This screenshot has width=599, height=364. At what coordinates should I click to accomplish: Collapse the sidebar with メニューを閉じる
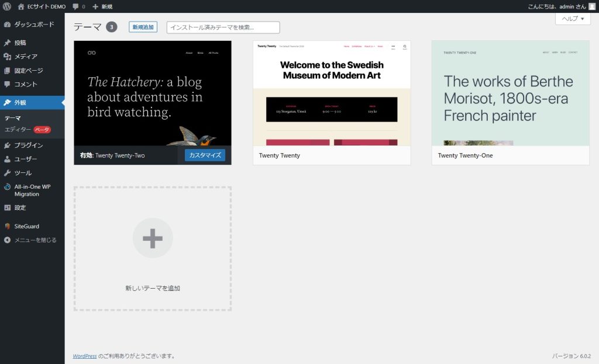(35, 240)
